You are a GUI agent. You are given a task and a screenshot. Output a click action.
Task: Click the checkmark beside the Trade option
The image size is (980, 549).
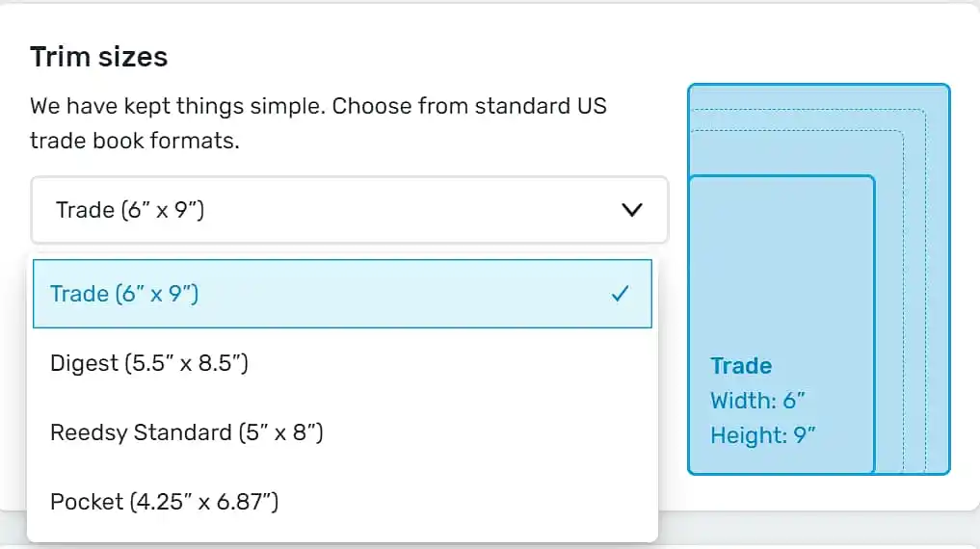(x=621, y=294)
